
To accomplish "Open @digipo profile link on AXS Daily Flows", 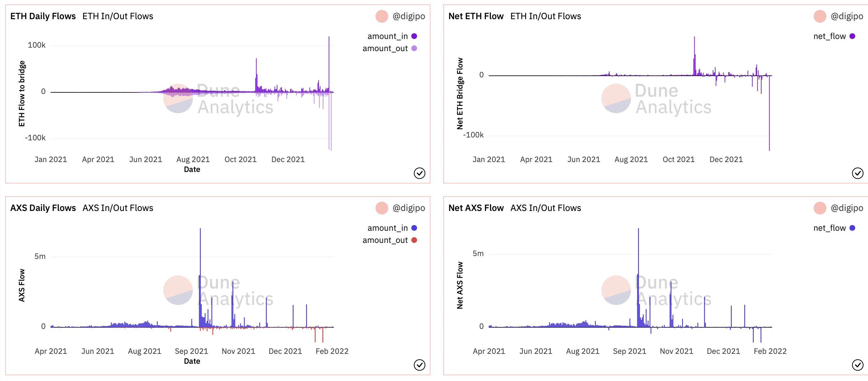I will click(409, 208).
